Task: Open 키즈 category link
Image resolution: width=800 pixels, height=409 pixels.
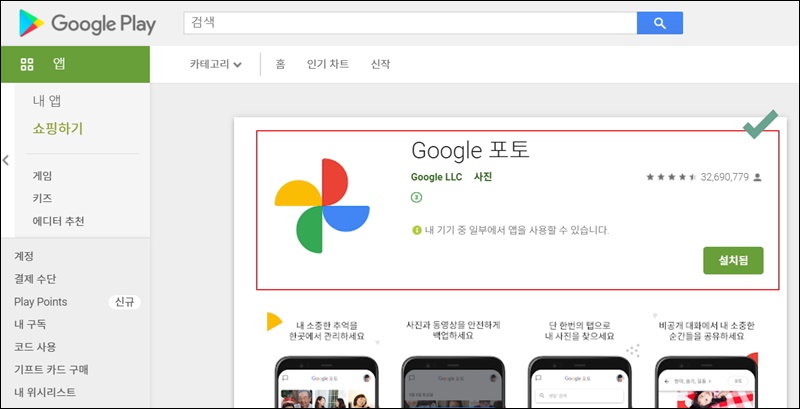Action: pyautogui.click(x=42, y=198)
